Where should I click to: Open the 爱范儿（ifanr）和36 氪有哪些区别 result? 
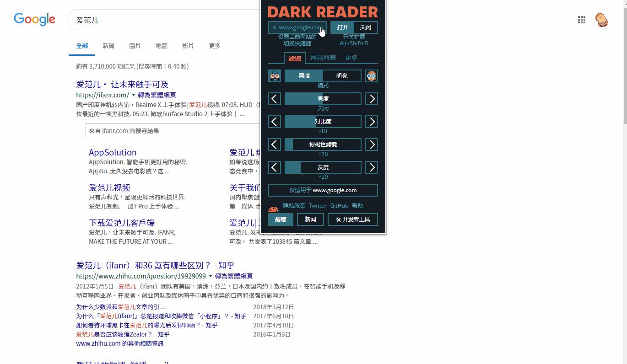155,265
